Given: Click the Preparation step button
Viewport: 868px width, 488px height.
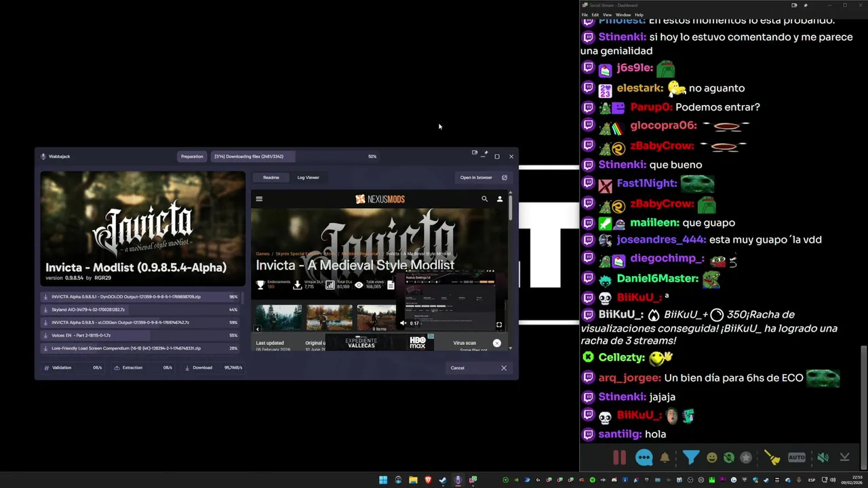Looking at the screenshot, I should coord(192,157).
